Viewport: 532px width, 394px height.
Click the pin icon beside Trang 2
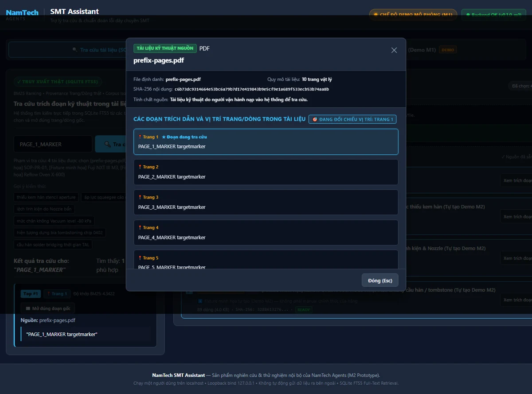140,167
